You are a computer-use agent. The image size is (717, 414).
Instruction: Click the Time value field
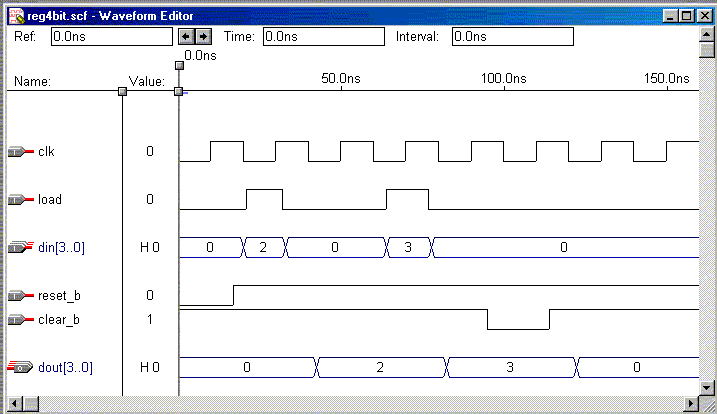point(322,36)
